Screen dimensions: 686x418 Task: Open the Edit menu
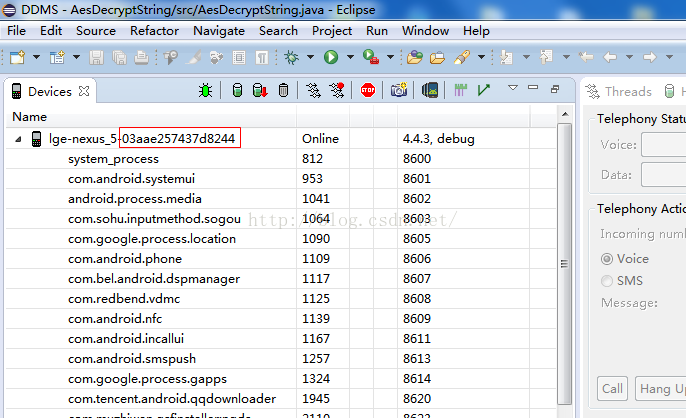(x=51, y=31)
